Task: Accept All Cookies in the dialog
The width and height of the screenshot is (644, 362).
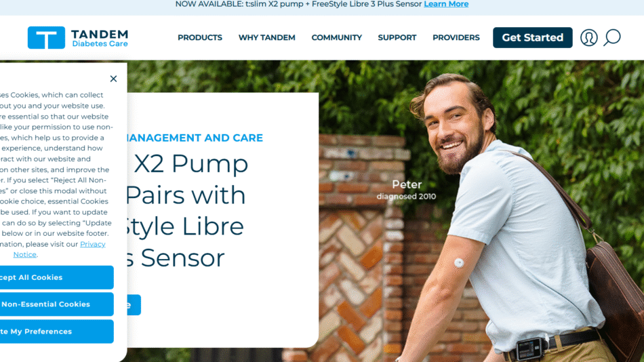Action: [x=57, y=277]
